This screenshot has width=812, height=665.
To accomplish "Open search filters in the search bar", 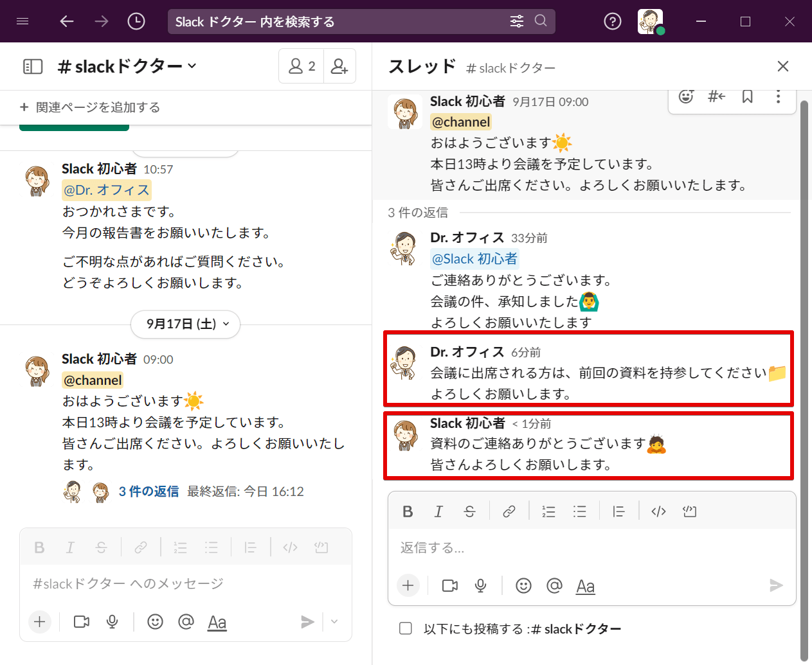I will click(517, 21).
